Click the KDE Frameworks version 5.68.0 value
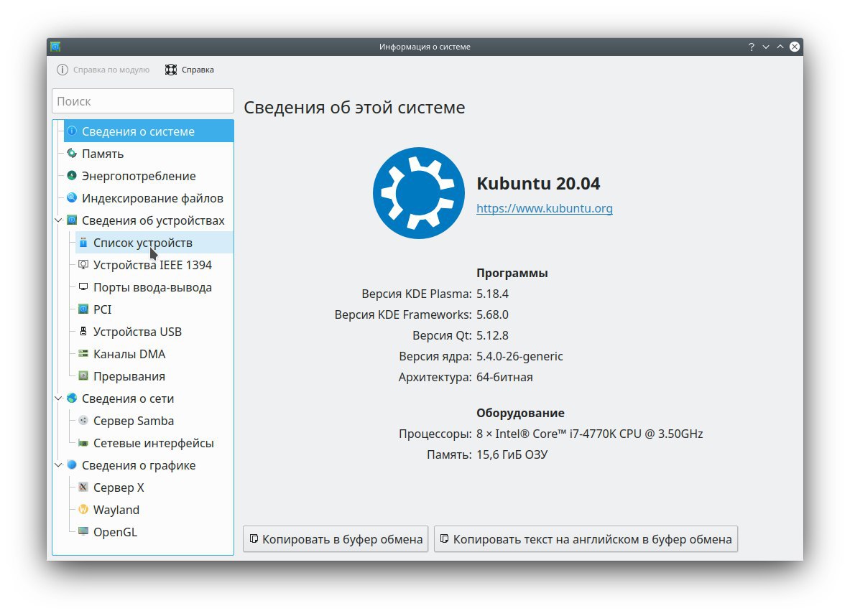 pyautogui.click(x=492, y=314)
